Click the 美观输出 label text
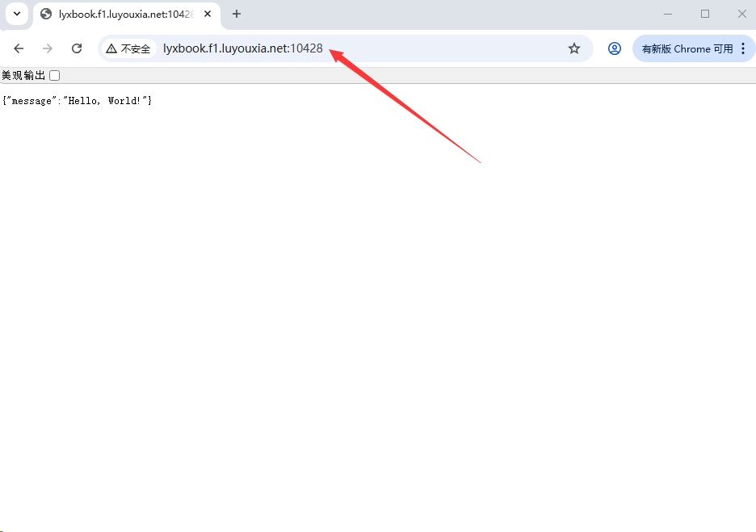 tap(23, 75)
